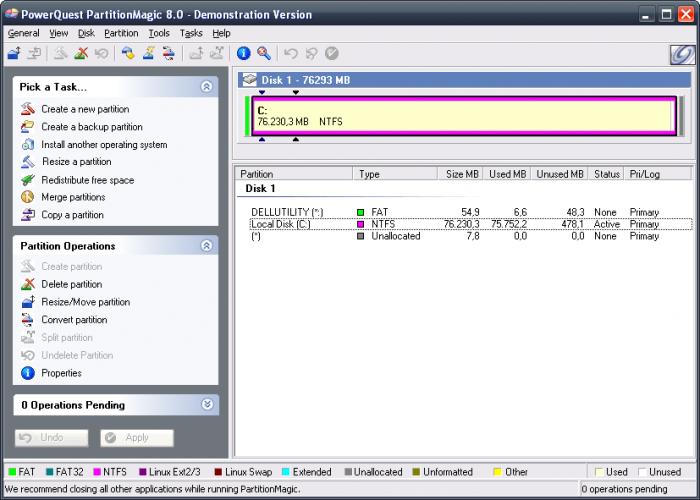Click the Redistribute free space icon

[x=28, y=180]
